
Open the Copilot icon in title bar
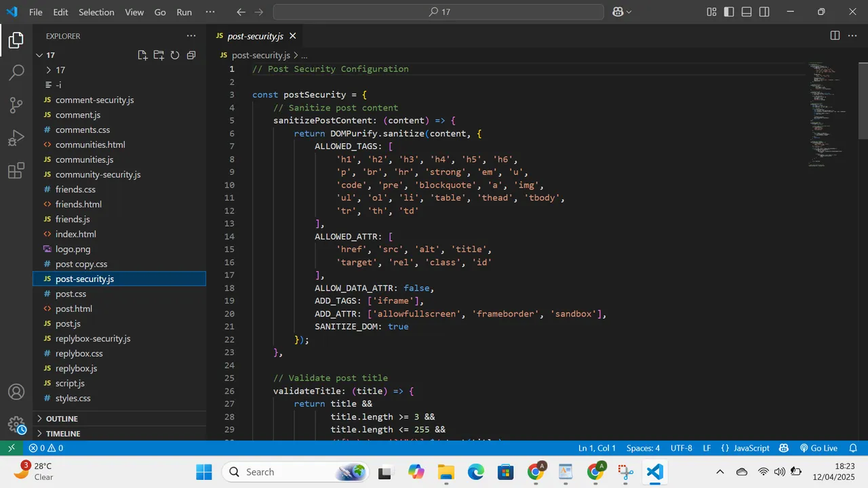point(618,12)
